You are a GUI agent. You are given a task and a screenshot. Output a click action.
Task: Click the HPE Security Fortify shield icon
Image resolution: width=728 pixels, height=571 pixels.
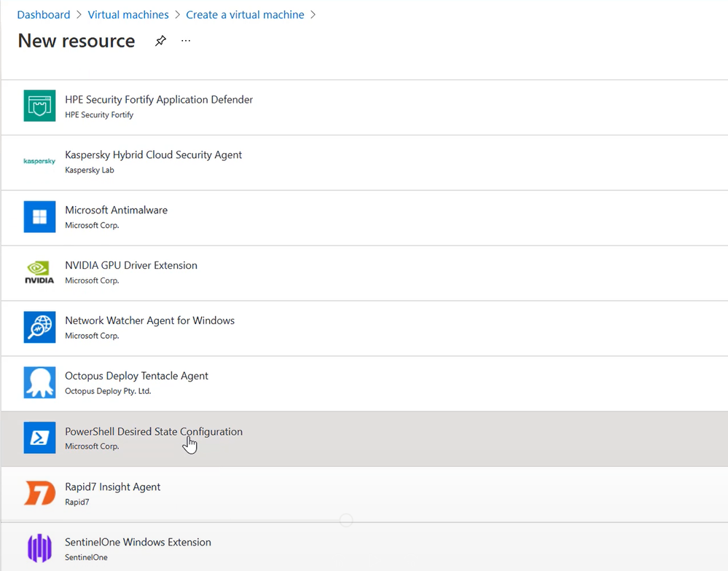[x=39, y=106]
